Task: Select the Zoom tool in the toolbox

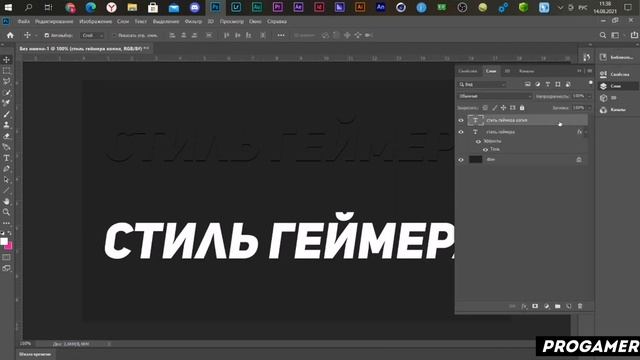Action: (7, 212)
